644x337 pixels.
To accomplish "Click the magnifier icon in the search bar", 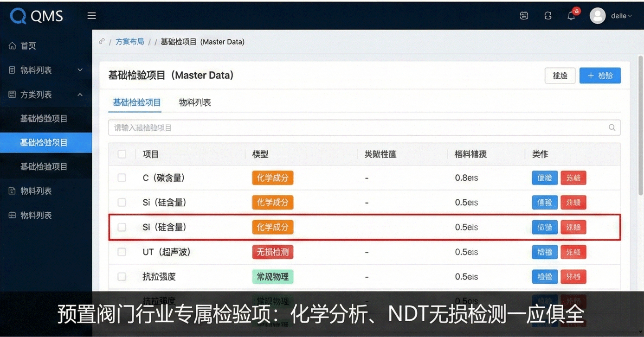I will [612, 127].
